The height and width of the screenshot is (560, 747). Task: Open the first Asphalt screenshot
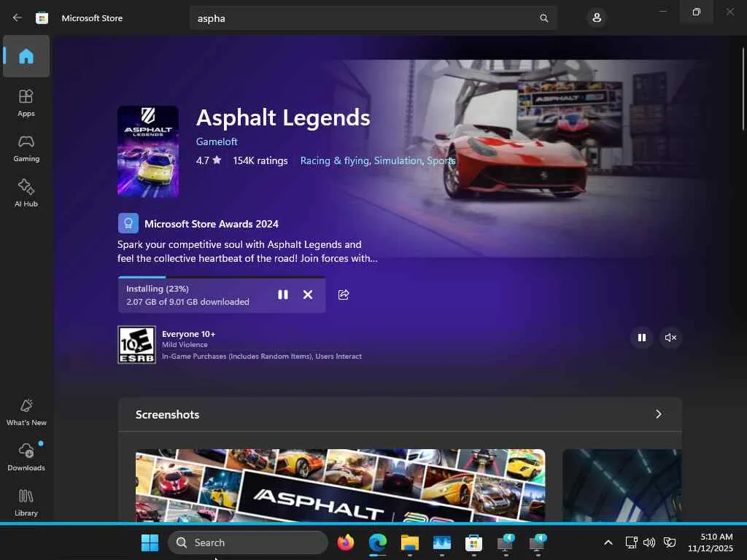click(x=340, y=485)
